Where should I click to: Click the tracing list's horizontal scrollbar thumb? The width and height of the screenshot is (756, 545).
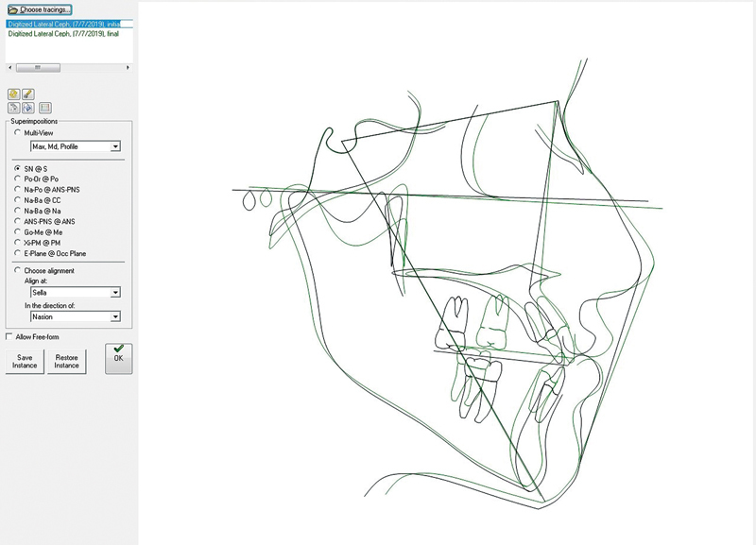coord(38,68)
